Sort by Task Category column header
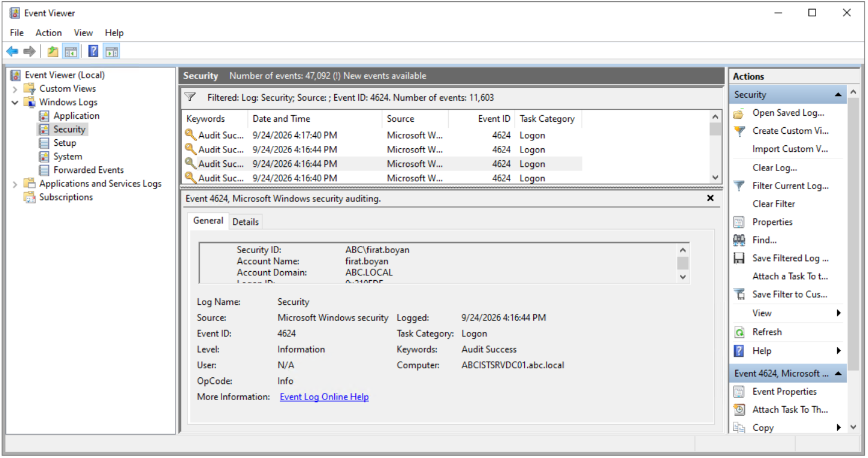The image size is (868, 458). (548, 119)
